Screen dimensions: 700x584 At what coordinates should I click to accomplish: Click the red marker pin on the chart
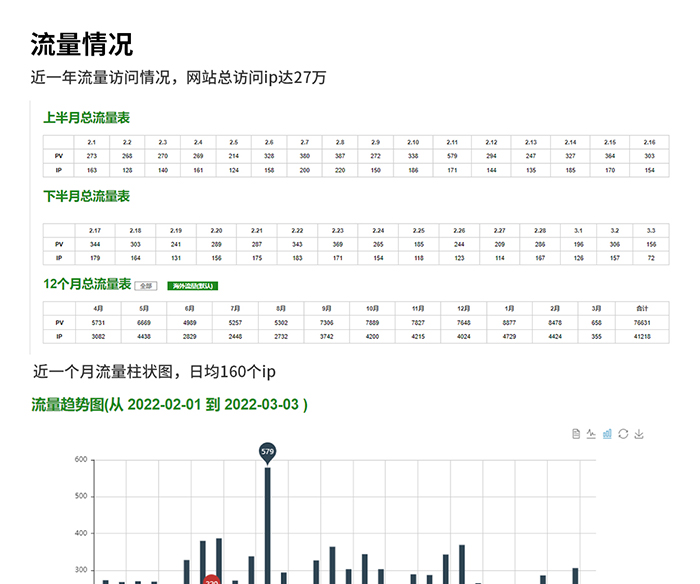pos(211,579)
